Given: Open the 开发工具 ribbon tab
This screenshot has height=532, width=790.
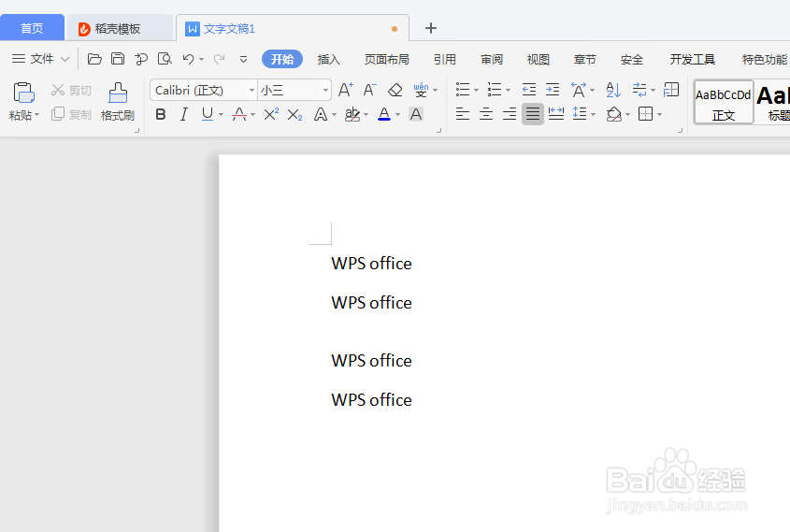Looking at the screenshot, I should click(x=693, y=60).
